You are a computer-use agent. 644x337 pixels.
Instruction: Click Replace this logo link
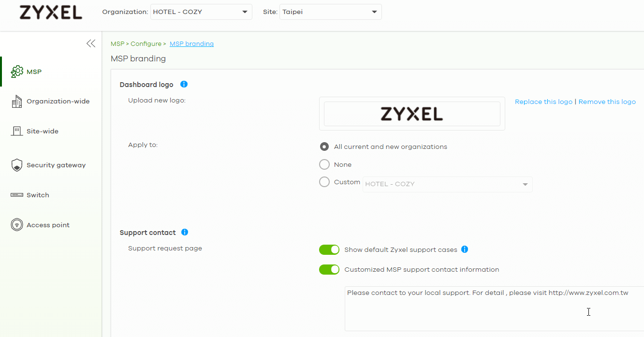pos(543,102)
